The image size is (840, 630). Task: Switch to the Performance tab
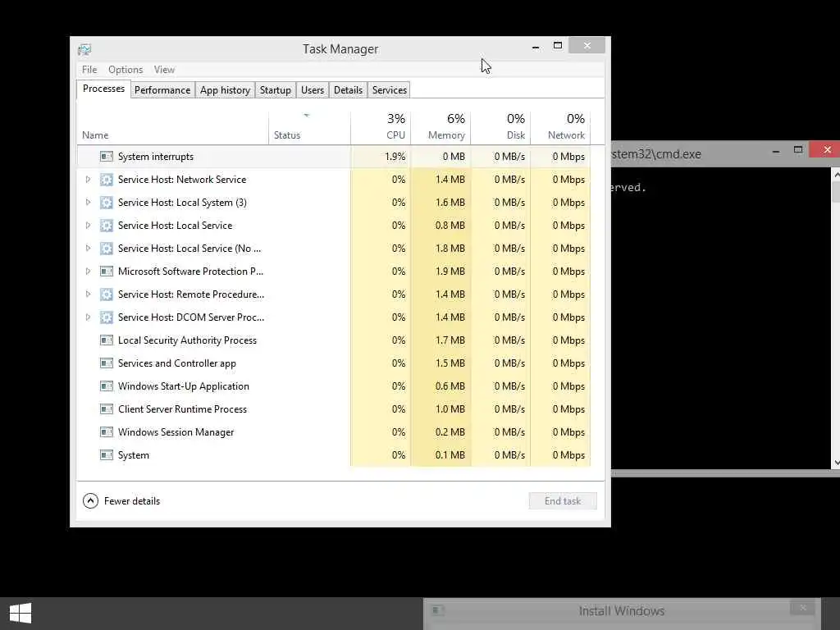click(162, 90)
